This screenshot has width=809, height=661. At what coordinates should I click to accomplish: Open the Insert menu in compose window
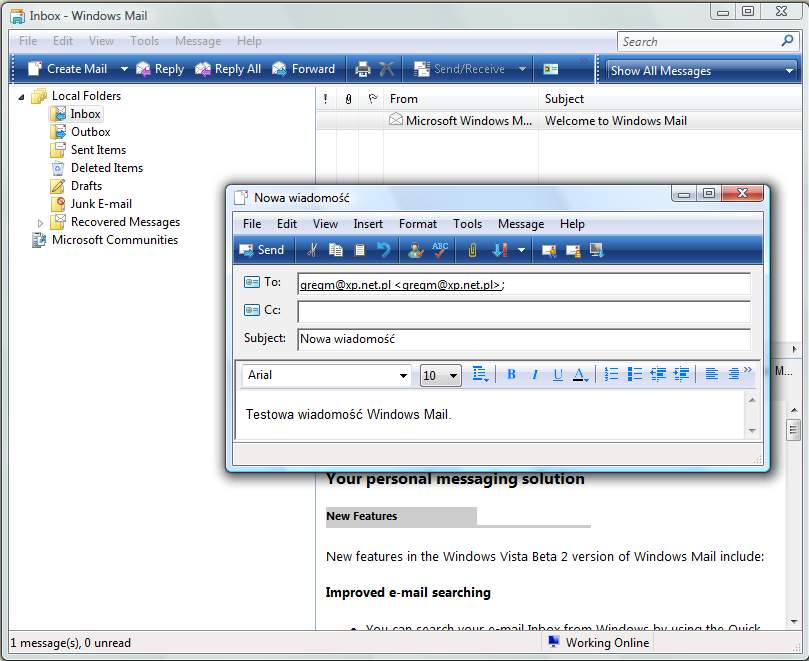point(368,224)
